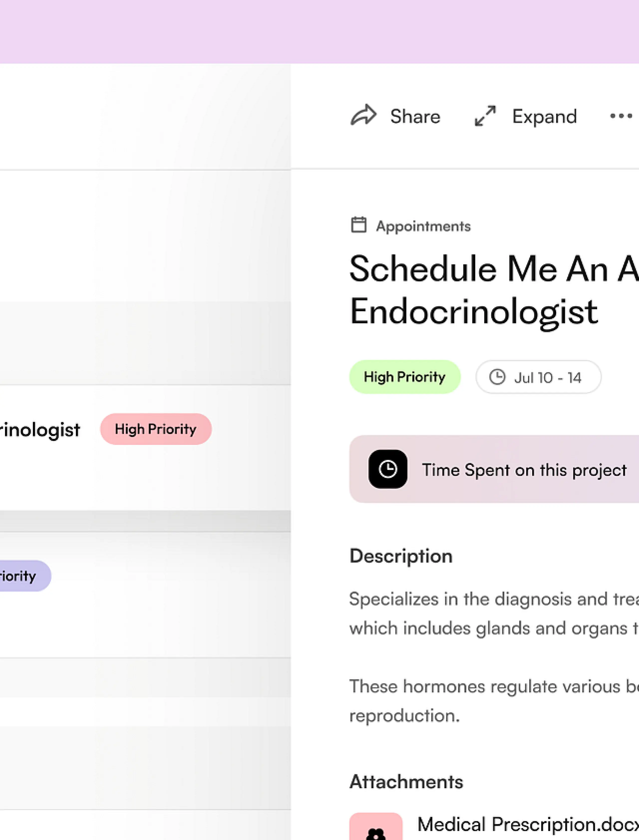This screenshot has height=840, width=639.
Task: Click the Schedule Me An Endocrinologist title
Action: [474, 291]
